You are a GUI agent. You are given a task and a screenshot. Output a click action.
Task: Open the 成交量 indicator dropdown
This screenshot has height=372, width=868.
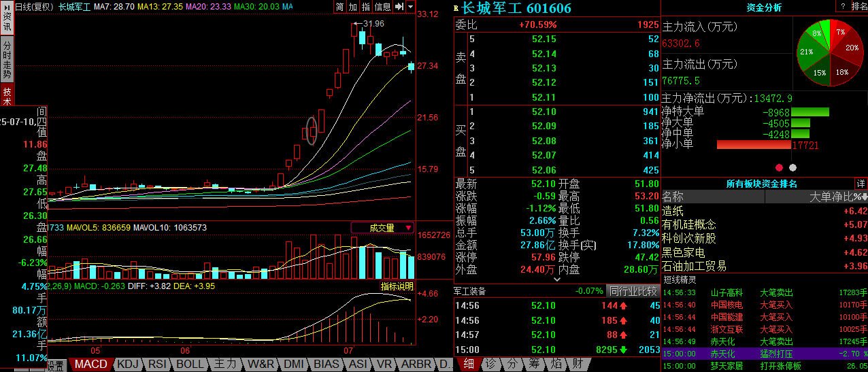(x=382, y=228)
